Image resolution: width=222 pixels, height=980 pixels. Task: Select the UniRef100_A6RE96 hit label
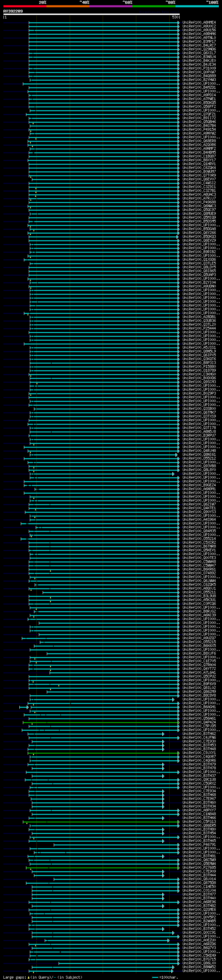pos(199,902)
